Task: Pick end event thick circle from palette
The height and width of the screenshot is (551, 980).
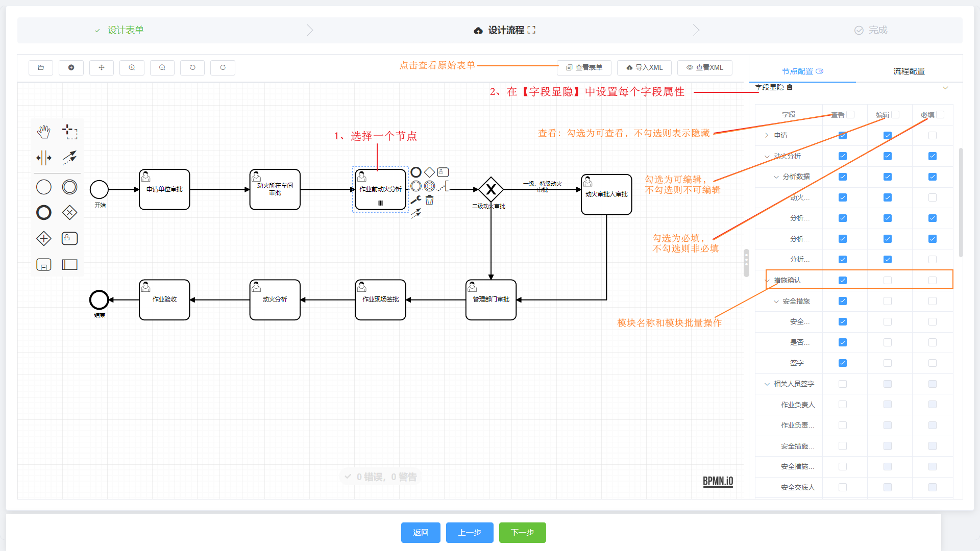Action: (x=44, y=213)
